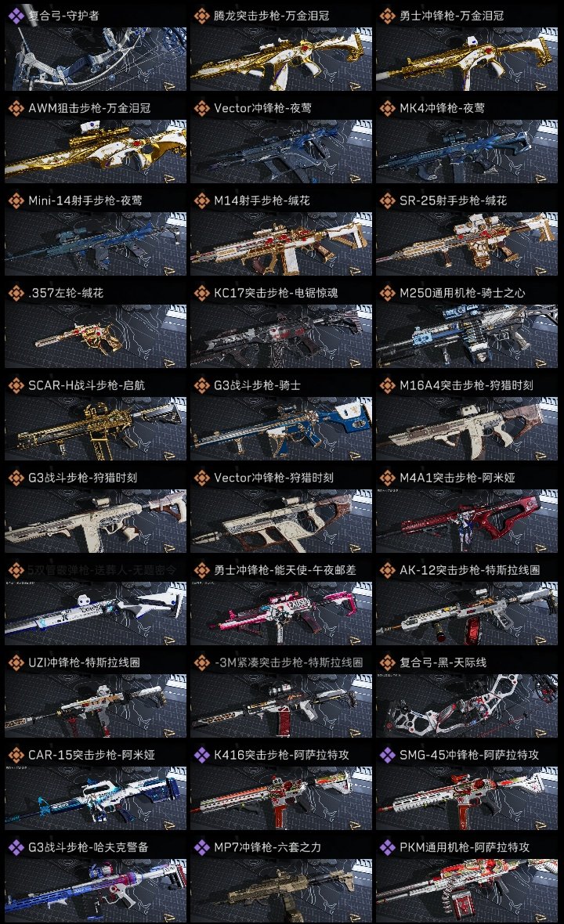Click rarity icon next to M250通用机枪-骑士之心
The width and height of the screenshot is (564, 924).
point(387,293)
